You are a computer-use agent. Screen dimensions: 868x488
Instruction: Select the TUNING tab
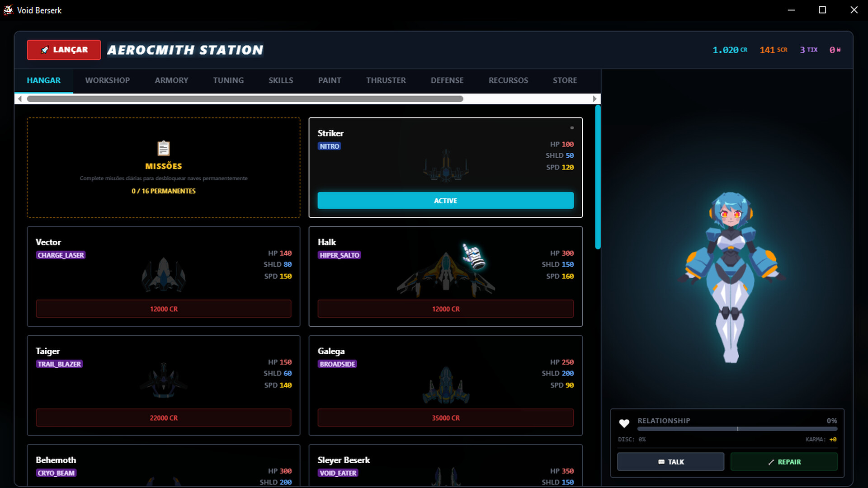point(228,80)
